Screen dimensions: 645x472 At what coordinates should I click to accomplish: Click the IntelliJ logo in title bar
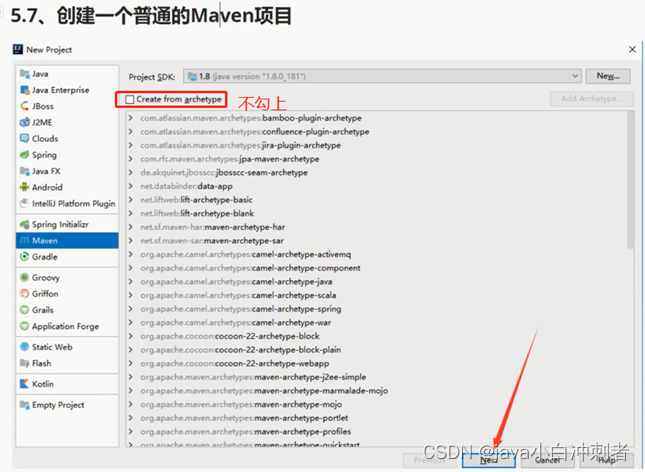point(18,49)
